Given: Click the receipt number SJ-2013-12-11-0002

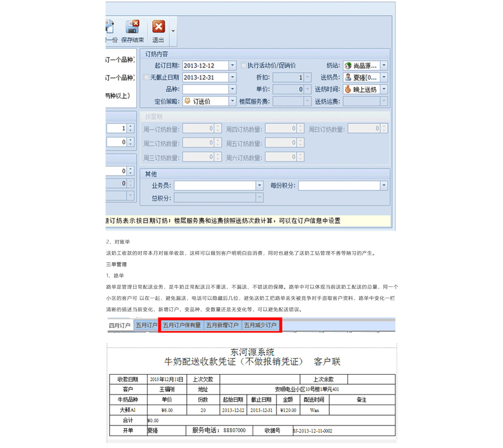Looking at the screenshot, I should pos(313,431).
